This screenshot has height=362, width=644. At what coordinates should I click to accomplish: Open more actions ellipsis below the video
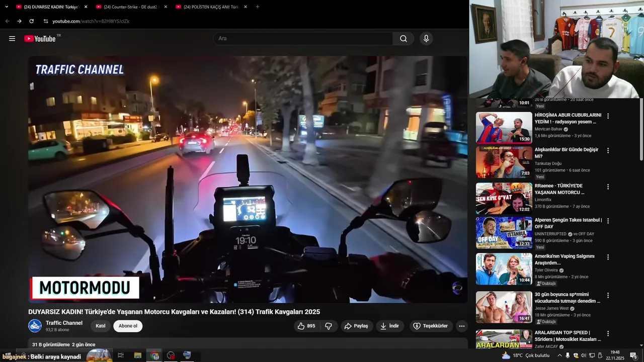pyautogui.click(x=462, y=326)
